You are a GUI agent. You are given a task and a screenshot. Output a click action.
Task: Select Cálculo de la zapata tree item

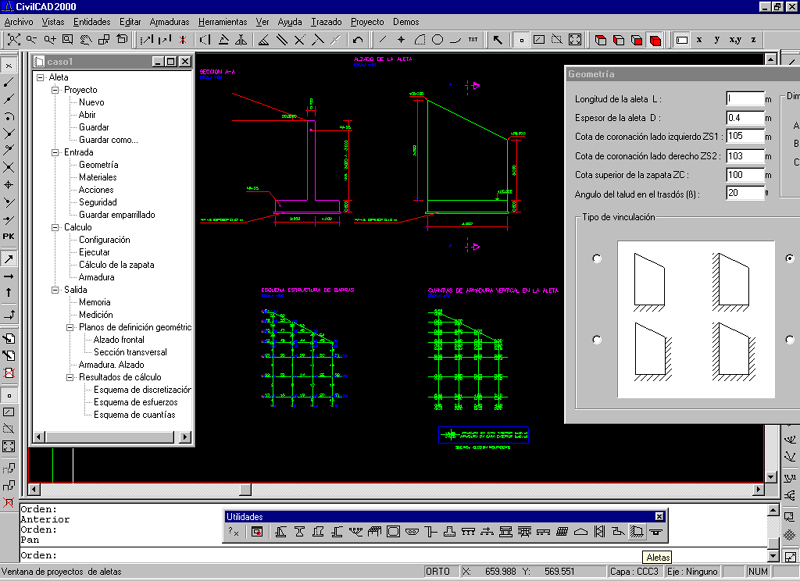pos(115,265)
